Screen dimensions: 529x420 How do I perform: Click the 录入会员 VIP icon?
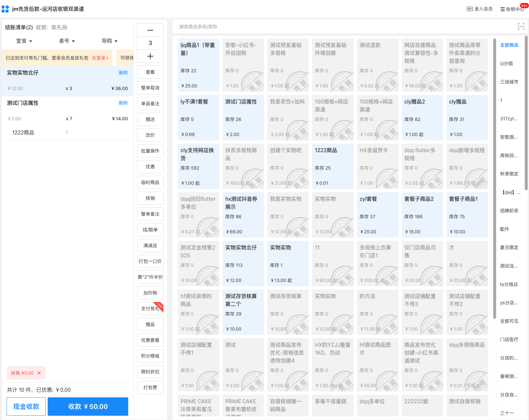(470, 9)
